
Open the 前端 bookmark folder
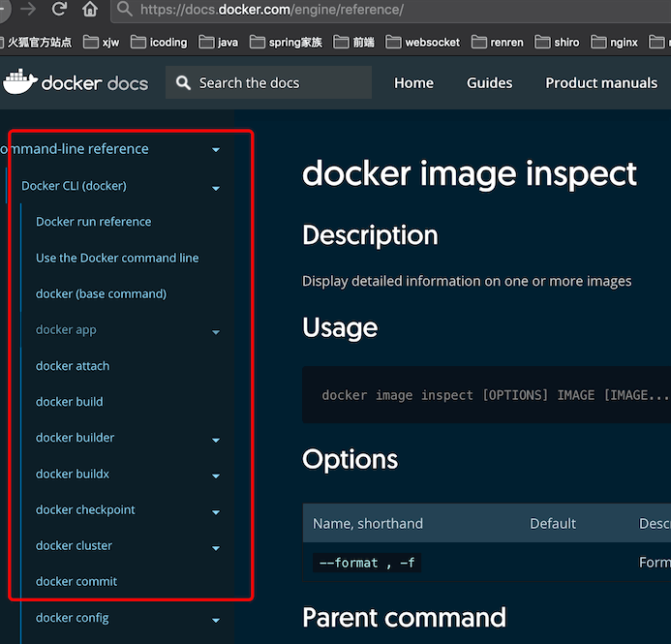point(354,42)
